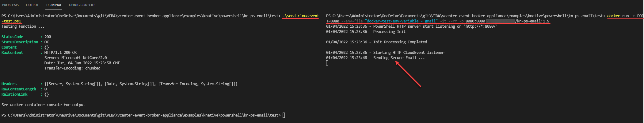Click the yellow 'docker' command word
The image size is (644, 123).
click(x=613, y=16)
